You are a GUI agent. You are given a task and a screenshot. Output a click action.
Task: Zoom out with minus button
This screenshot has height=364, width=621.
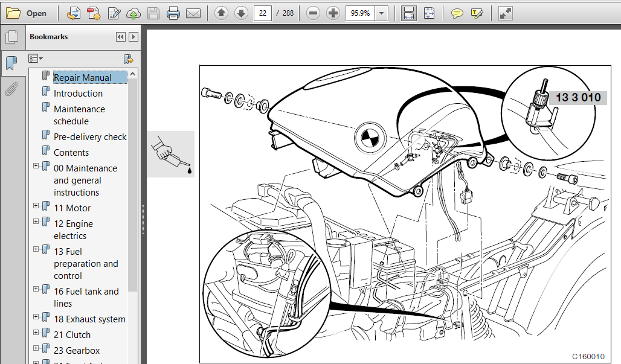(313, 13)
